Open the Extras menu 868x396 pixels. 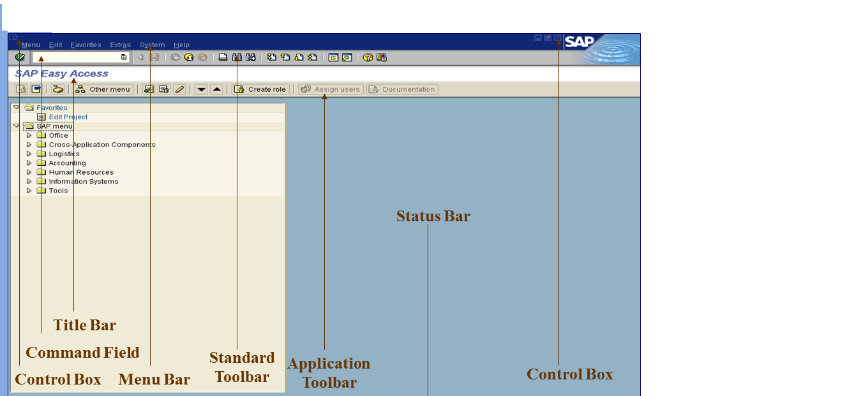click(x=120, y=45)
